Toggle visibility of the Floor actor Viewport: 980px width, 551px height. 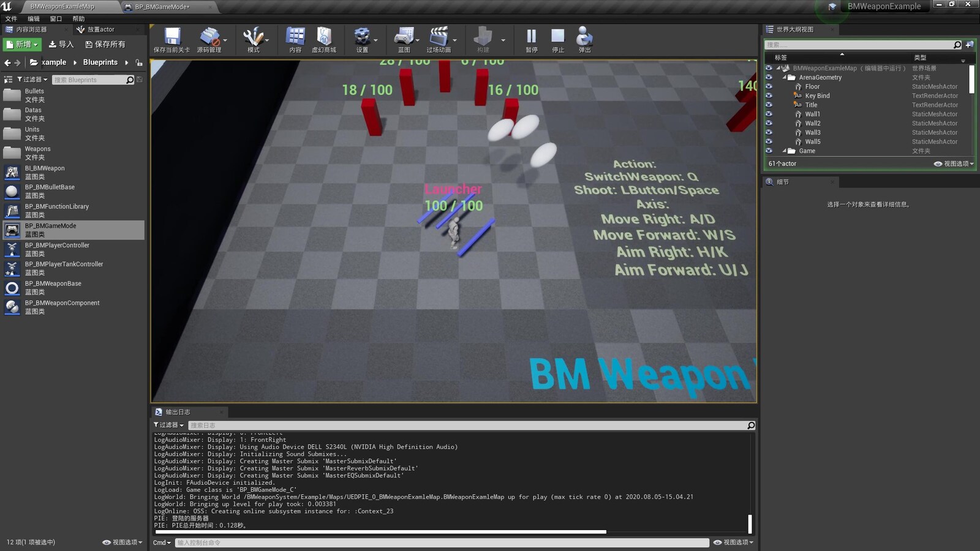[769, 86]
